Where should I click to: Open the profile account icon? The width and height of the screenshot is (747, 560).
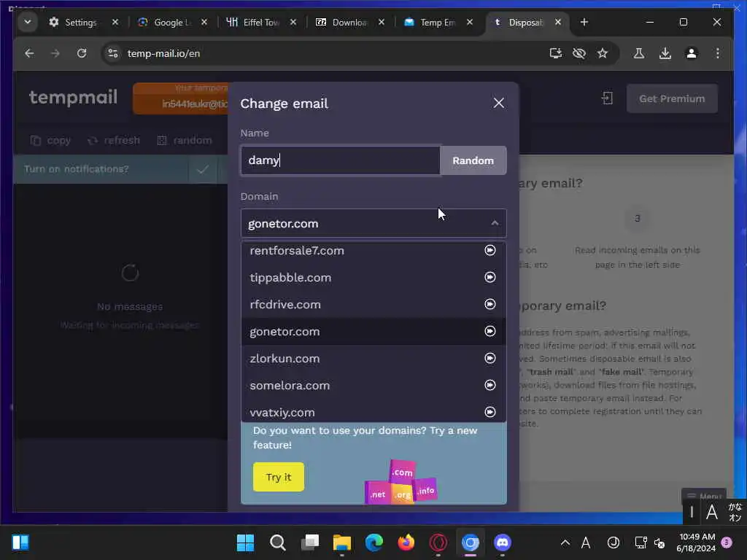[x=692, y=53]
